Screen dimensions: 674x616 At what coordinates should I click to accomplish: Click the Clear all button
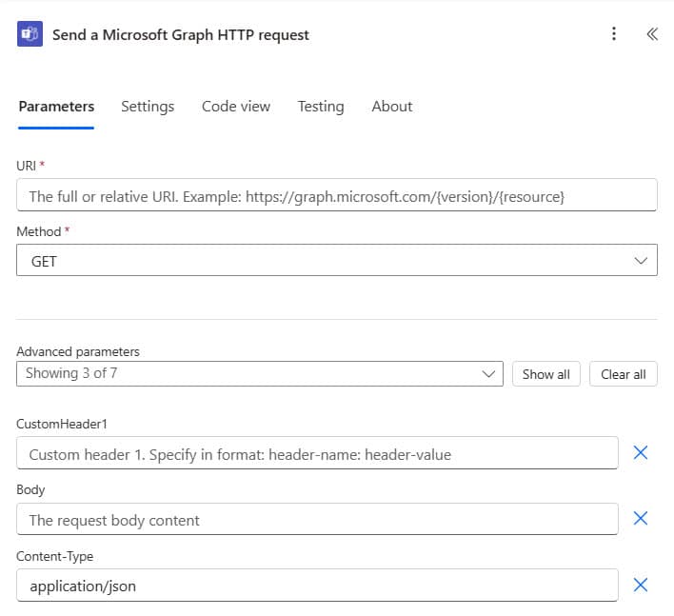(624, 374)
